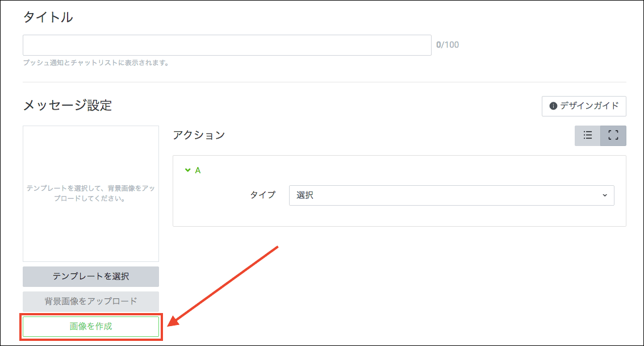Click the メッセージ設定 section heading

tap(68, 105)
